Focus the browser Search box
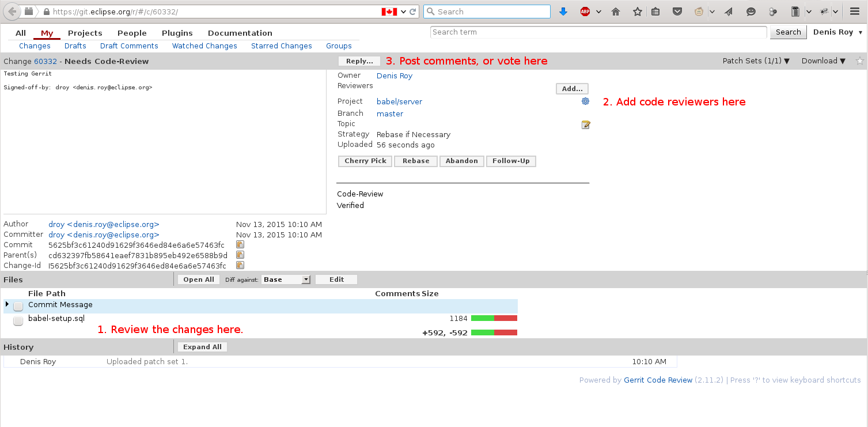Screen dimensions: 868x427 (x=487, y=12)
